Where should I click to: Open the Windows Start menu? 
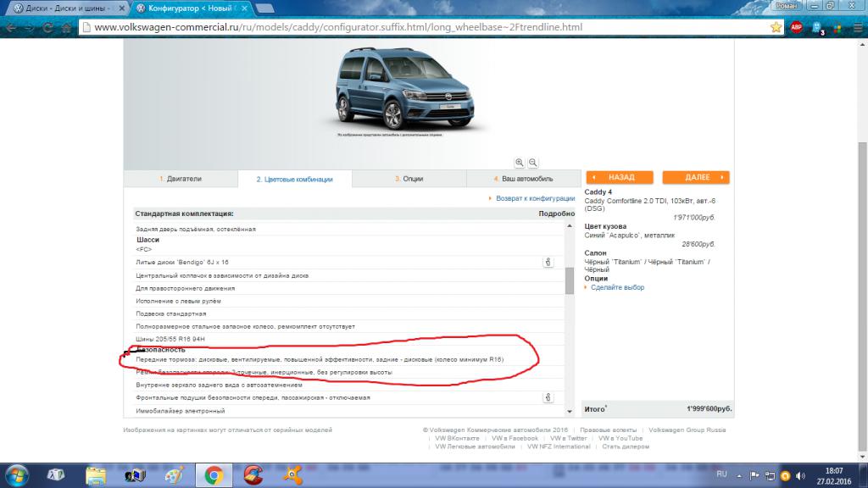point(17,475)
